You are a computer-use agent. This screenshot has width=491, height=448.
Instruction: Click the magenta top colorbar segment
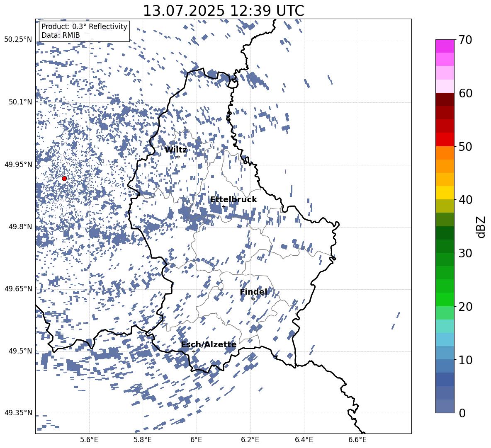[x=445, y=46]
